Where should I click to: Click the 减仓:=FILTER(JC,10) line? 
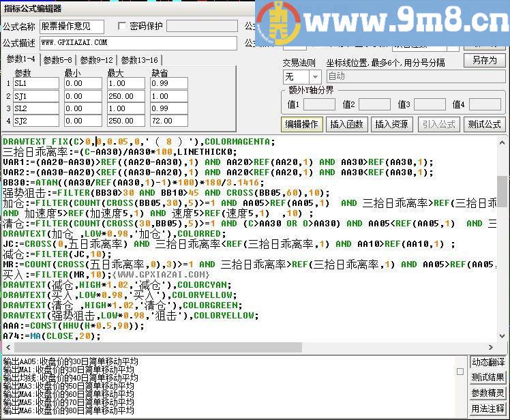57,254
